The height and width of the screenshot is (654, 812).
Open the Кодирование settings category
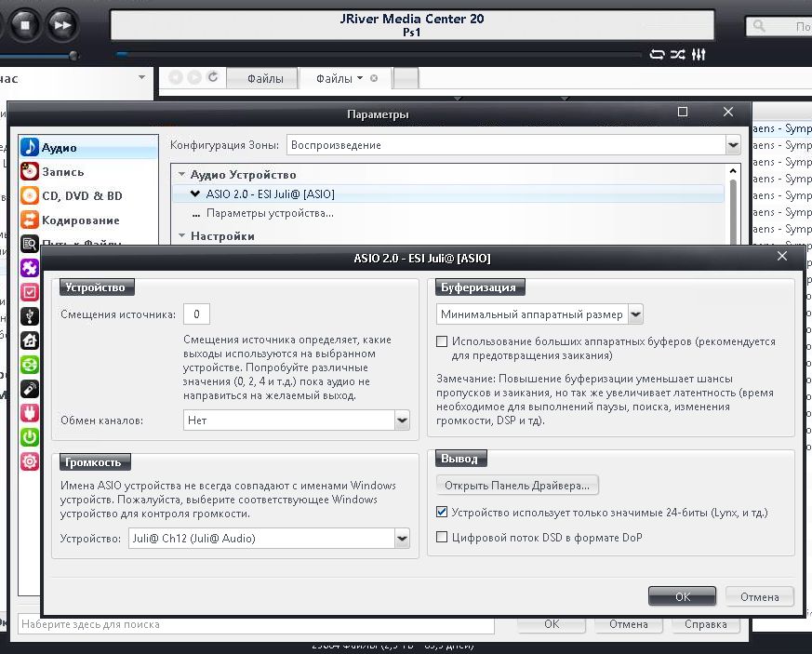[x=80, y=220]
